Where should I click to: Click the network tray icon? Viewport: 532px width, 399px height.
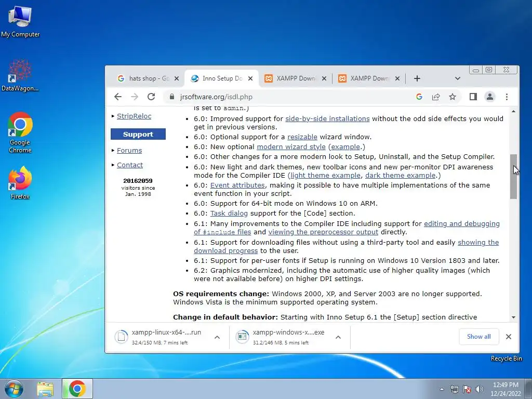pyautogui.click(x=454, y=390)
